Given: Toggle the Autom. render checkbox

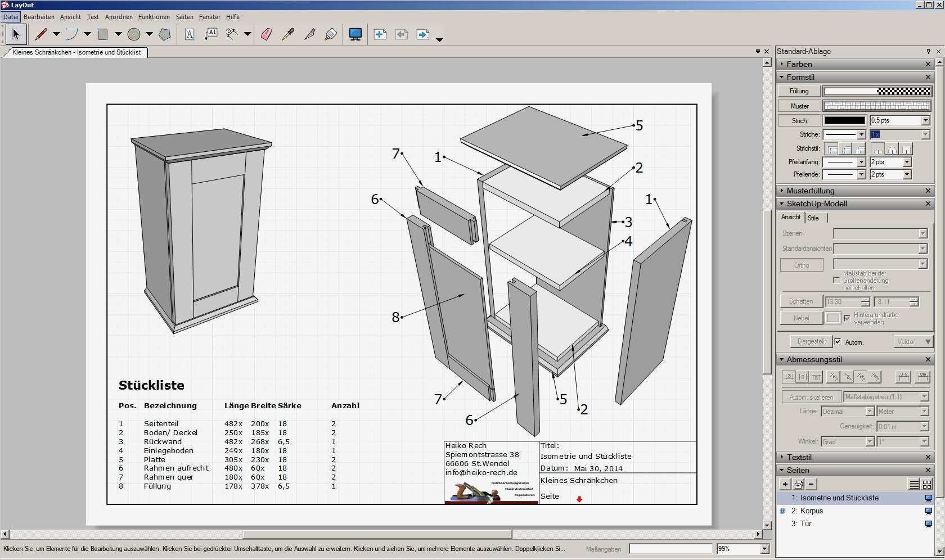Looking at the screenshot, I should point(838,342).
